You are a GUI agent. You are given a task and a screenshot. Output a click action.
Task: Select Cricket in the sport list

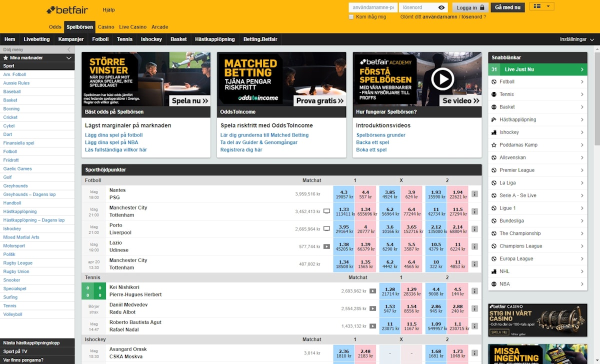click(x=10, y=117)
